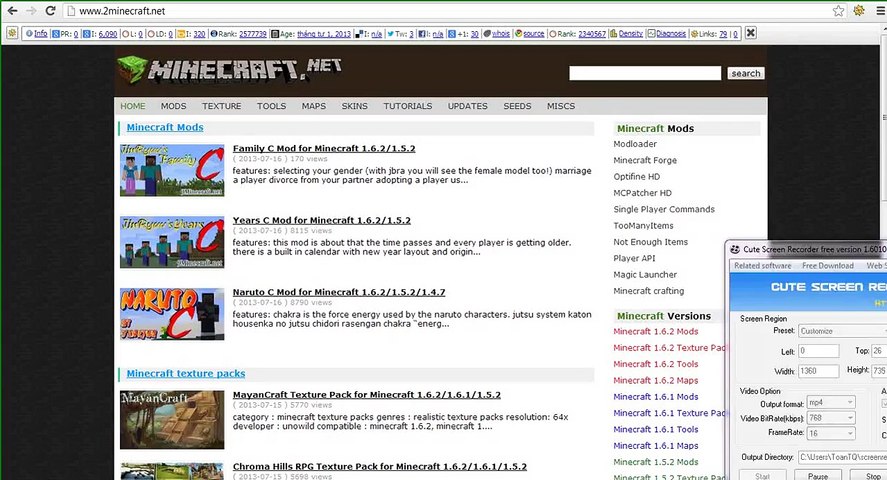Open the TUTORIALS navigation tab
The height and width of the screenshot is (480, 887).
click(x=408, y=106)
